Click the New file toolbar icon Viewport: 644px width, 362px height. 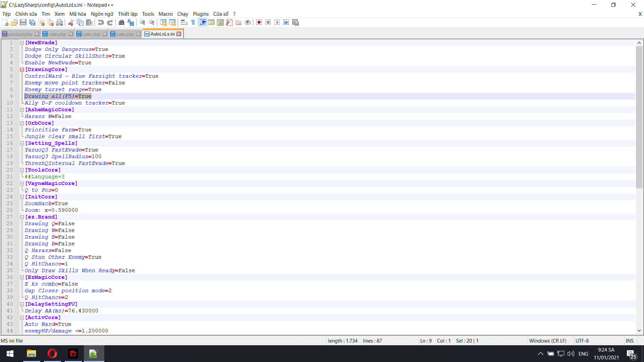coord(5,22)
